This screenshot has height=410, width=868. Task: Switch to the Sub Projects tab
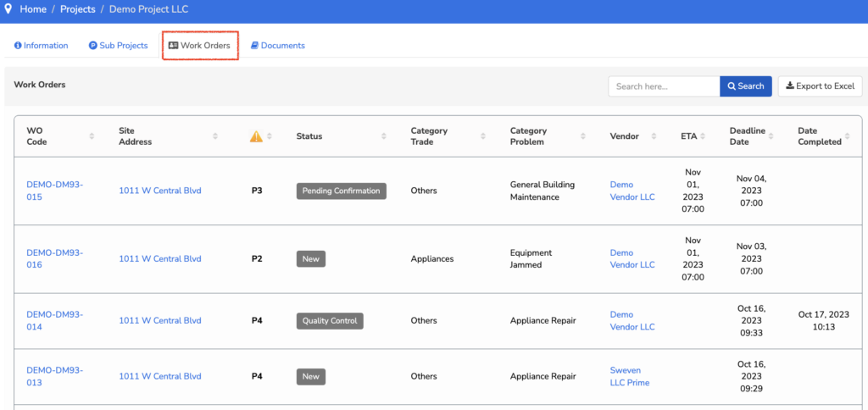[x=118, y=46]
